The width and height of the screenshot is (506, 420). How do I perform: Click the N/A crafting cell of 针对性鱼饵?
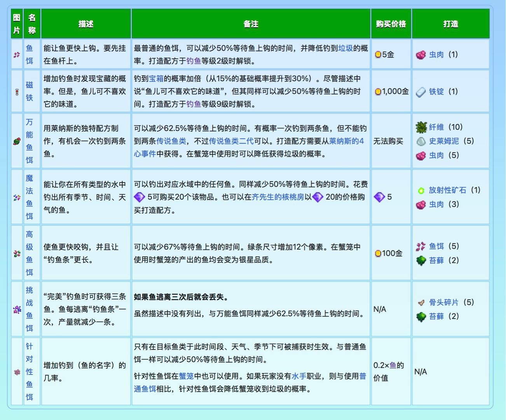tap(451, 371)
